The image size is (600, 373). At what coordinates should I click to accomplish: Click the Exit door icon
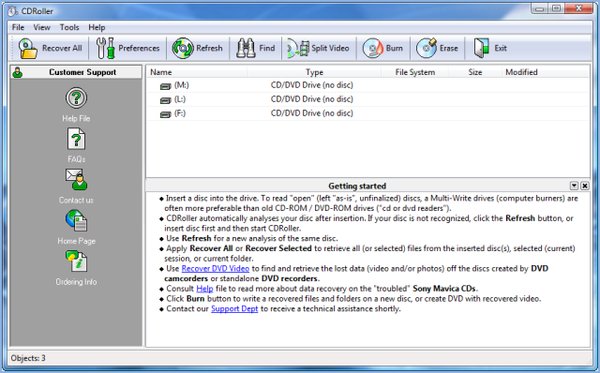click(x=481, y=48)
